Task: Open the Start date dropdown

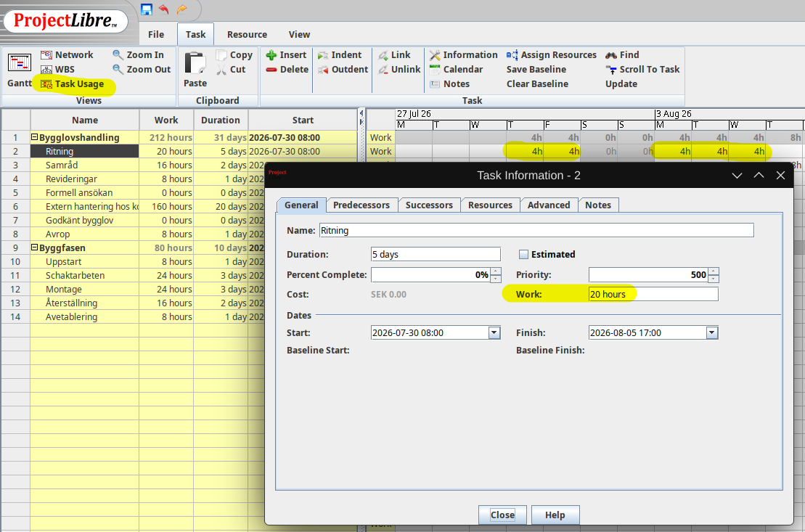Action: click(x=494, y=332)
